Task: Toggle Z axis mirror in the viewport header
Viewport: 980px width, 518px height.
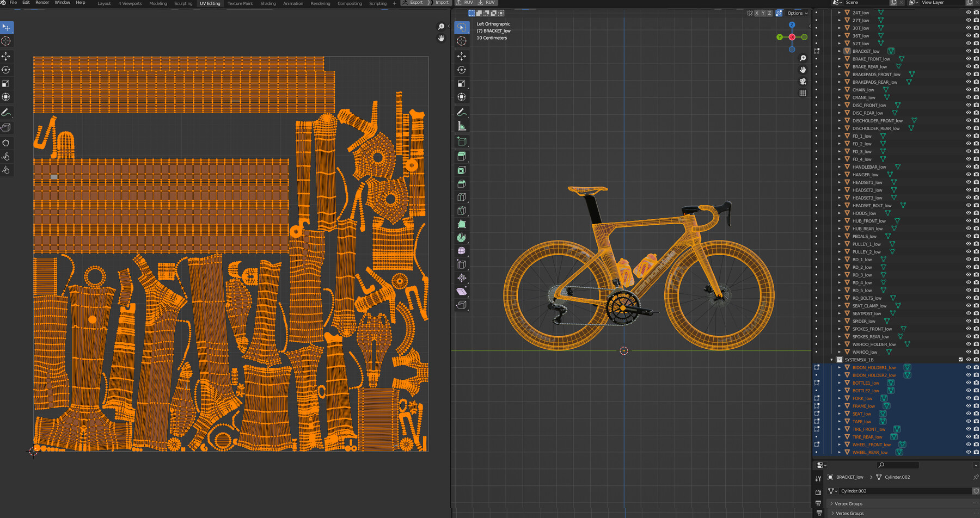Action: [x=769, y=13]
